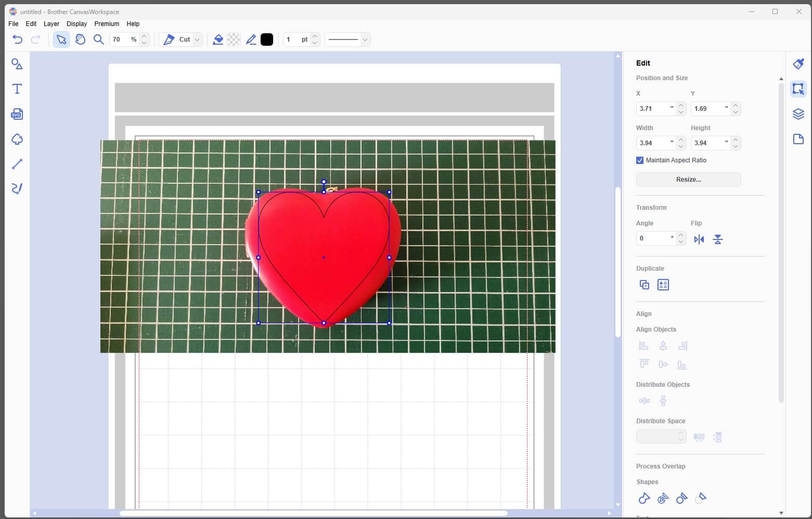Open the Layers panel icon

798,114
